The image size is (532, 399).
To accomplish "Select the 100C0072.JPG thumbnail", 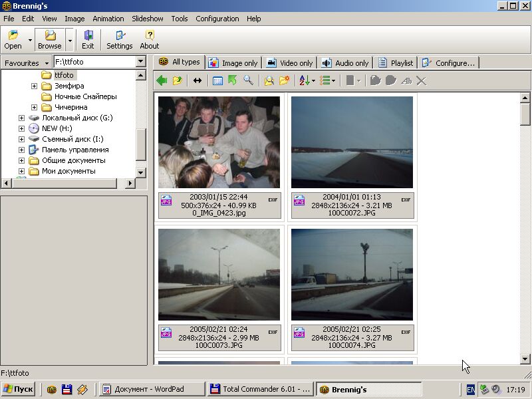I will (x=352, y=142).
